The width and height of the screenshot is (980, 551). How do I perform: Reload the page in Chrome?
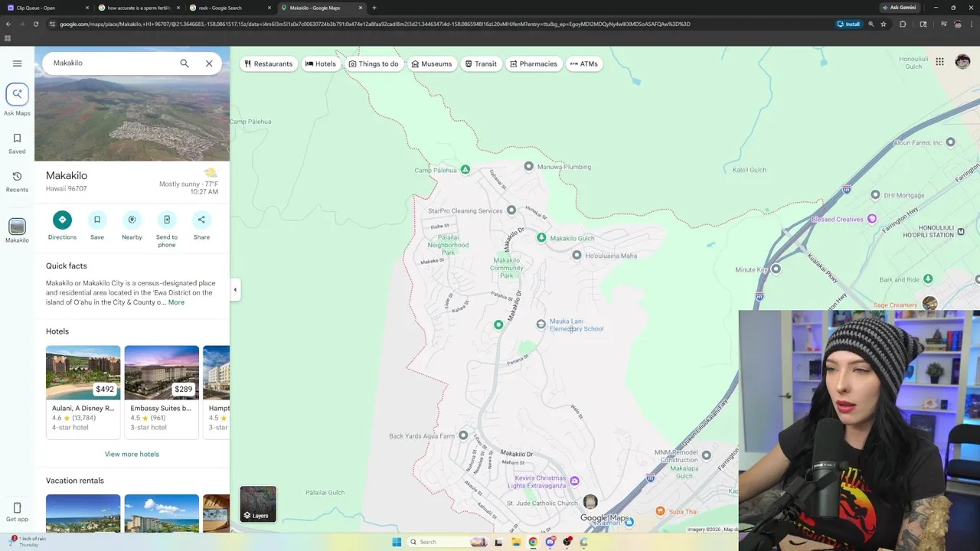point(35,24)
